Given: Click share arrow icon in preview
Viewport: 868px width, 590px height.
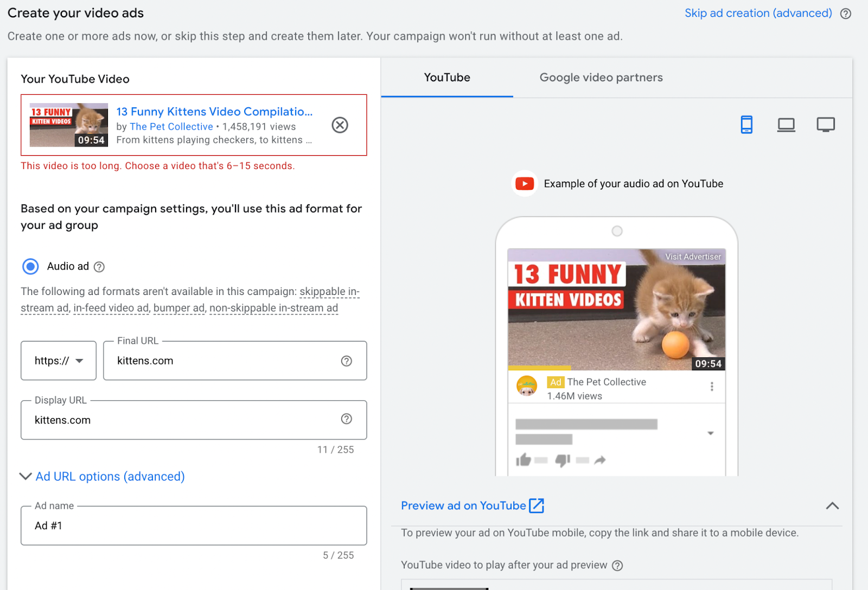Looking at the screenshot, I should [x=599, y=460].
